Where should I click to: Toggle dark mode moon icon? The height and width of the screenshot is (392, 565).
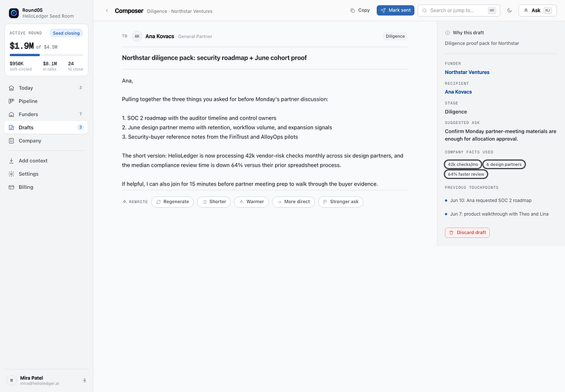(509, 10)
